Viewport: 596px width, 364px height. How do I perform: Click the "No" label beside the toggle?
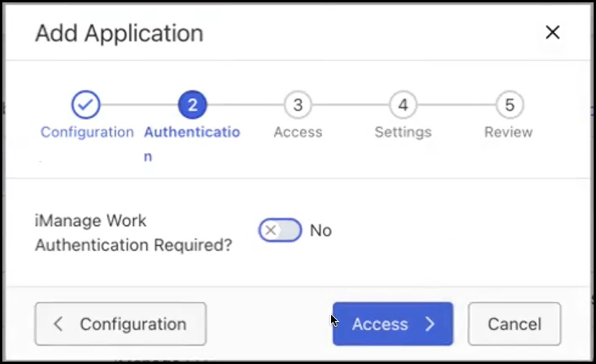(x=321, y=231)
